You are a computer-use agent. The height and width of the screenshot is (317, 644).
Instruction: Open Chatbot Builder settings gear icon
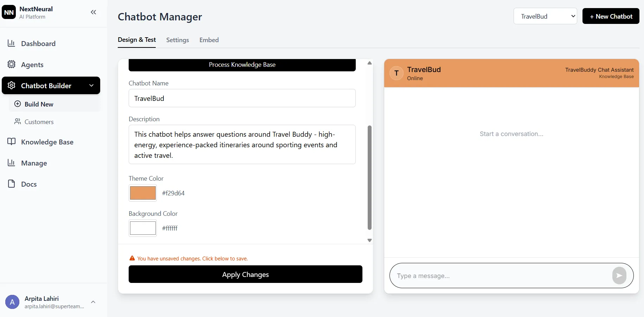click(x=12, y=85)
